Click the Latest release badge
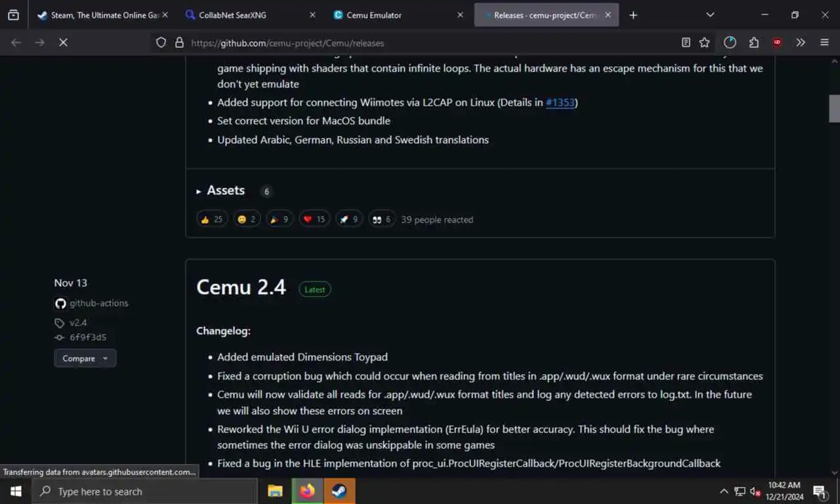This screenshot has width=840, height=504. pos(315,289)
